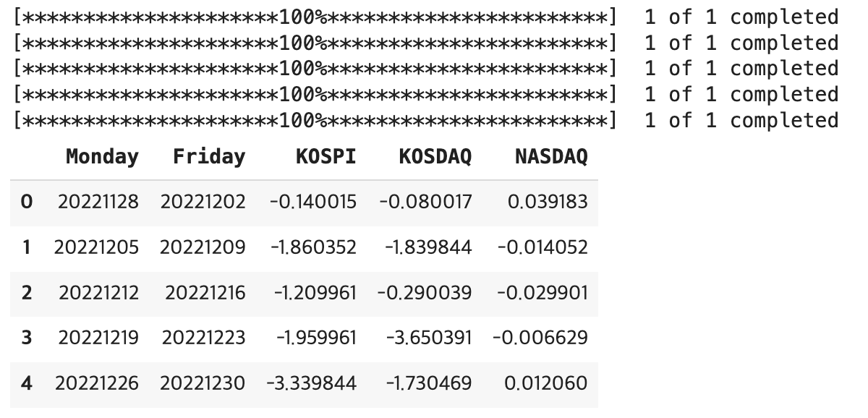
Task: Click NASDAQ value 0.039183
Action: 548,202
